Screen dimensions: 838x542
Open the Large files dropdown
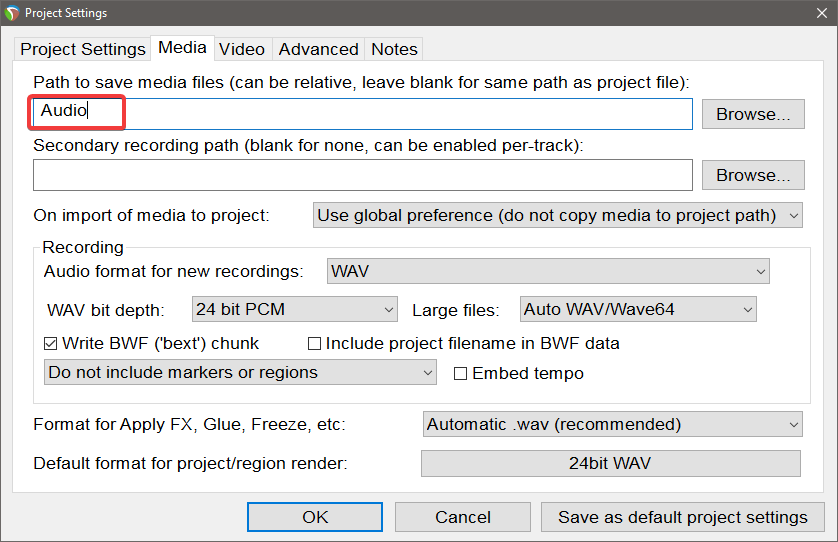click(638, 310)
